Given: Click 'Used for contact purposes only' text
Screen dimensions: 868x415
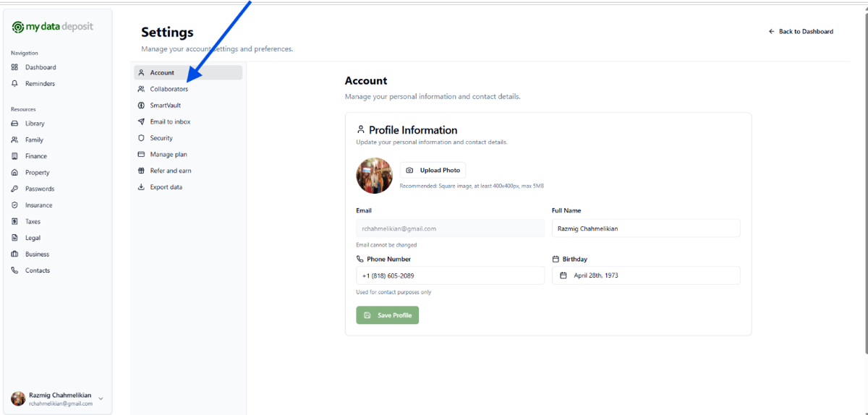Looking at the screenshot, I should tap(393, 292).
